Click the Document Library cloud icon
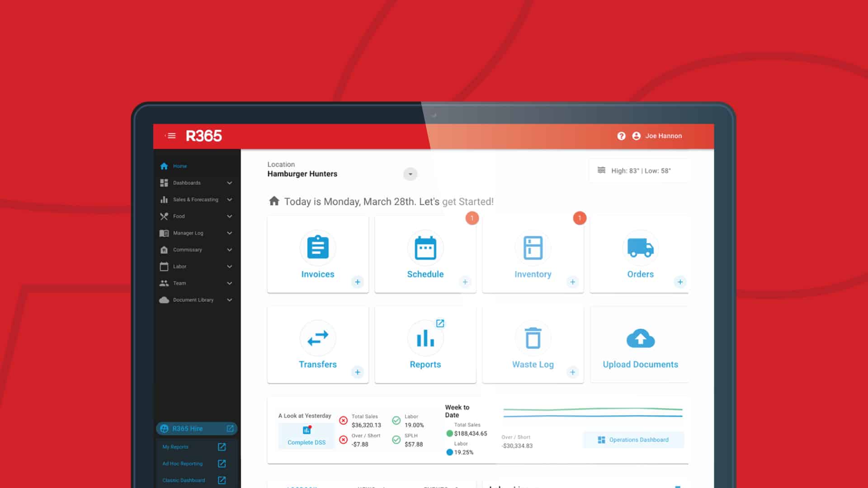Viewport: 868px width, 488px height. point(164,300)
